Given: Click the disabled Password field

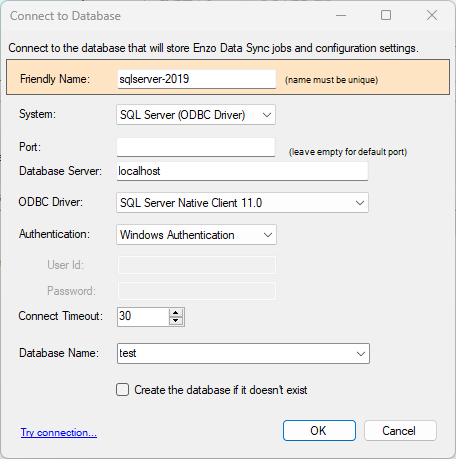Looking at the screenshot, I should coord(197,291).
